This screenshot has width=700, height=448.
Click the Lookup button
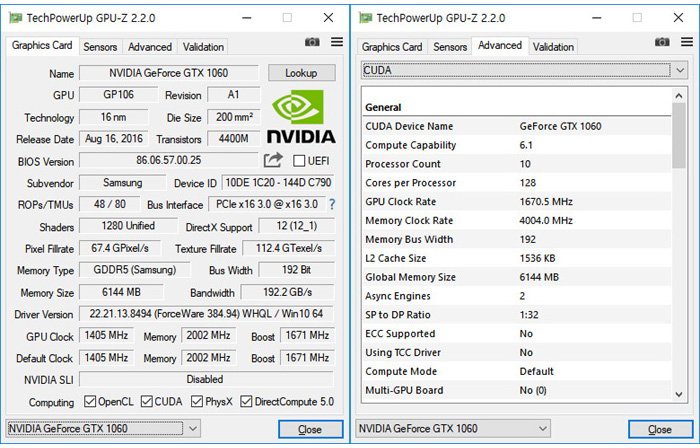301,73
